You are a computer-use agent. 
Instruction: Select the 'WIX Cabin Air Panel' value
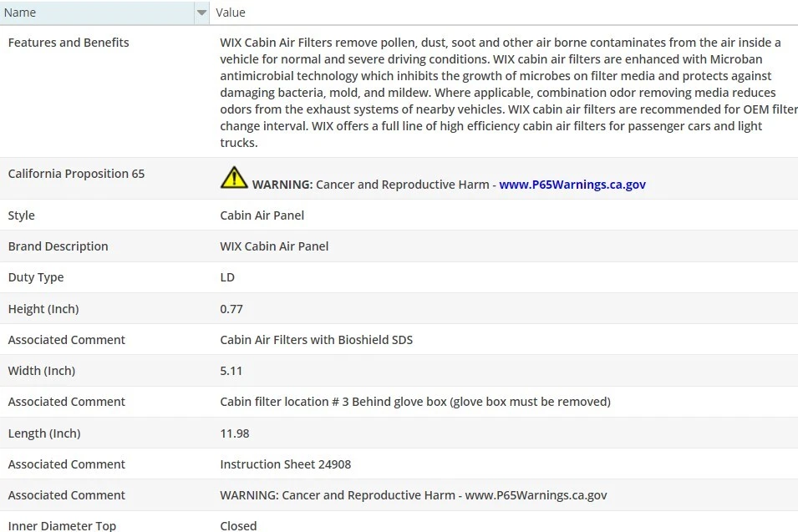(x=274, y=246)
